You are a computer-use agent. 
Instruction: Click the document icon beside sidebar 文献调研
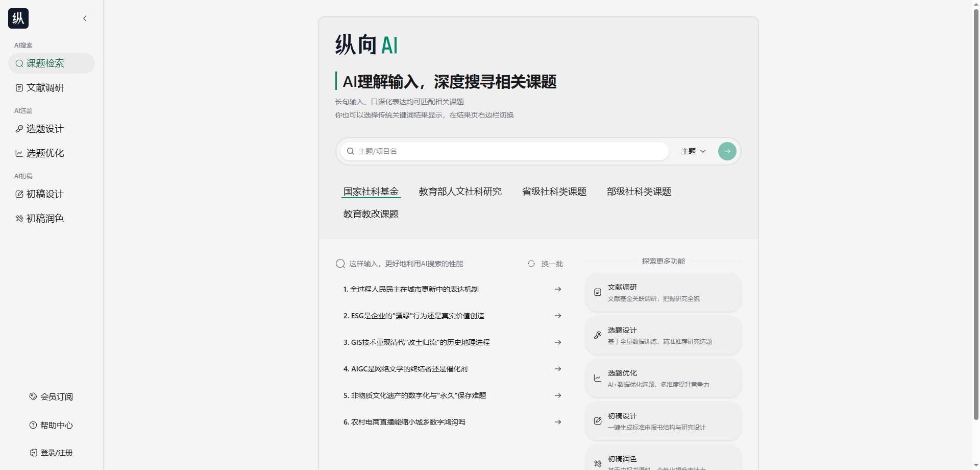(19, 88)
